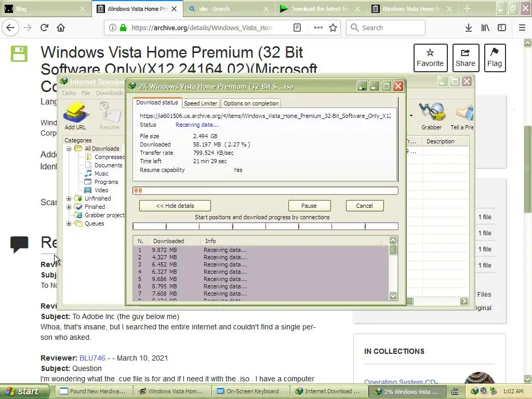532x399 pixels.
Task: Click the green floppy disk software icon
Action: coord(19,54)
